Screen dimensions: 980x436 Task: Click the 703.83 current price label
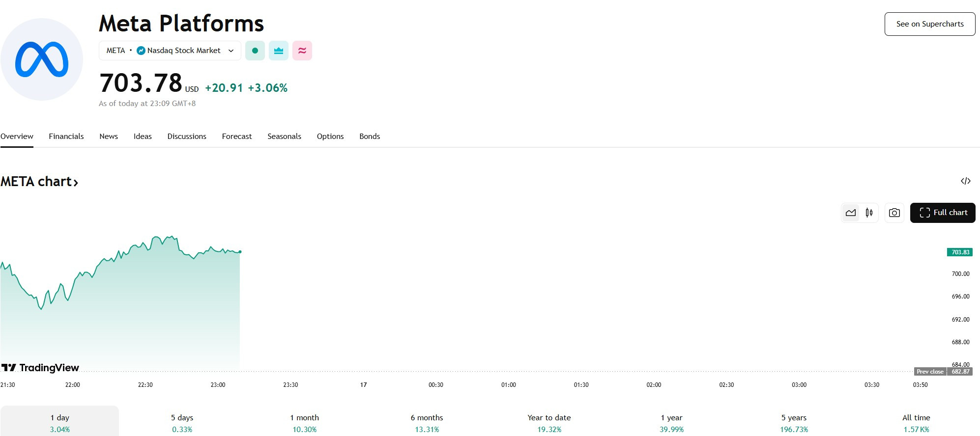point(960,252)
